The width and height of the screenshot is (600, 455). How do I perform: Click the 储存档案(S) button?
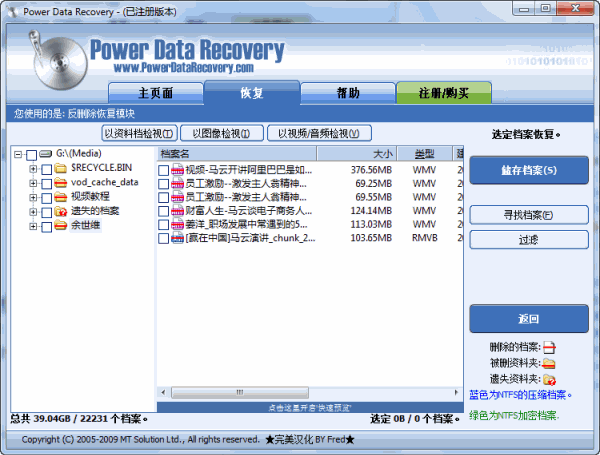pos(528,170)
